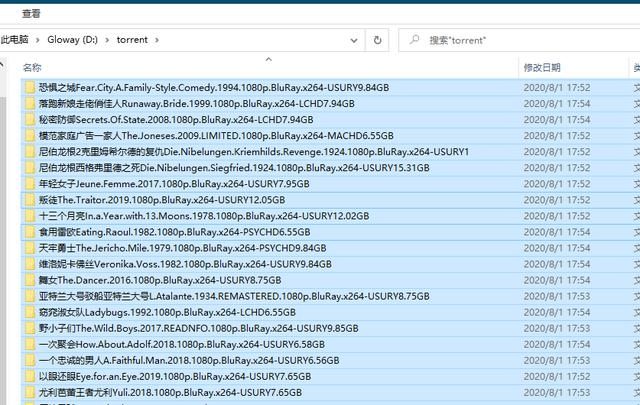Screen dimensions: 640x405
Task: Click the sort arrow above name column
Action: [269, 59]
